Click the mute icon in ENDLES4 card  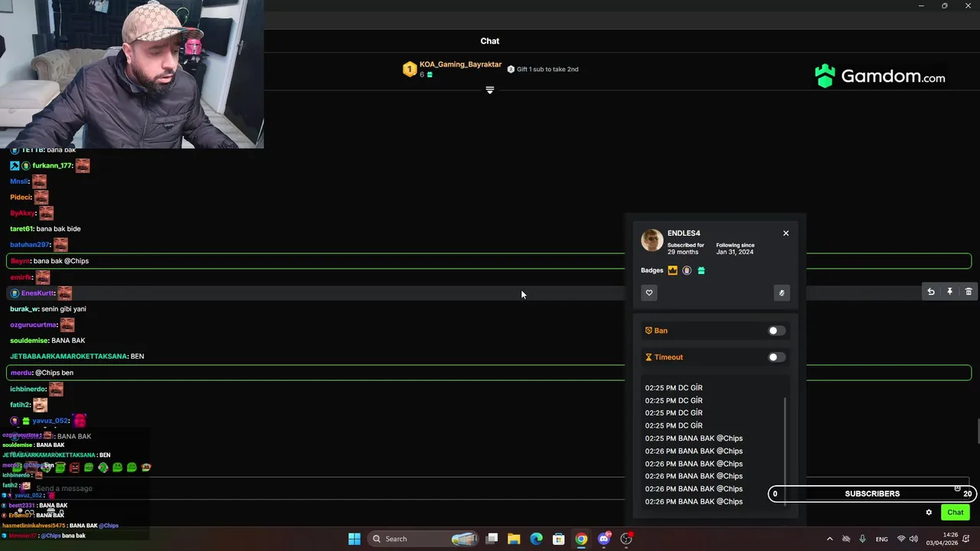coord(782,292)
